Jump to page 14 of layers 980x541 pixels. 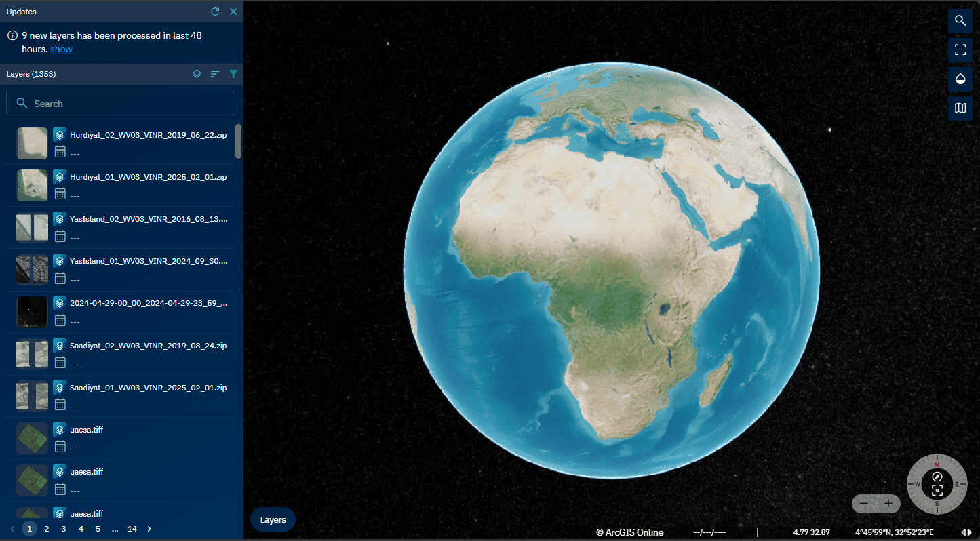132,529
